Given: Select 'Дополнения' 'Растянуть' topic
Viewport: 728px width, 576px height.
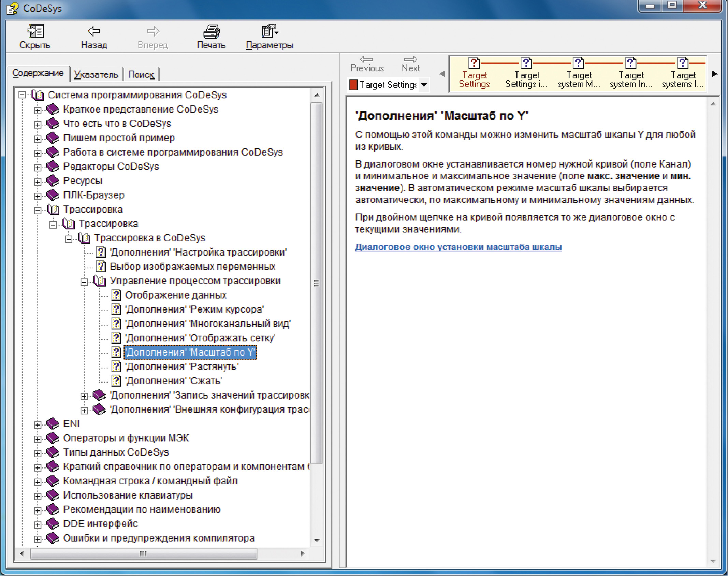Looking at the screenshot, I should (x=182, y=366).
